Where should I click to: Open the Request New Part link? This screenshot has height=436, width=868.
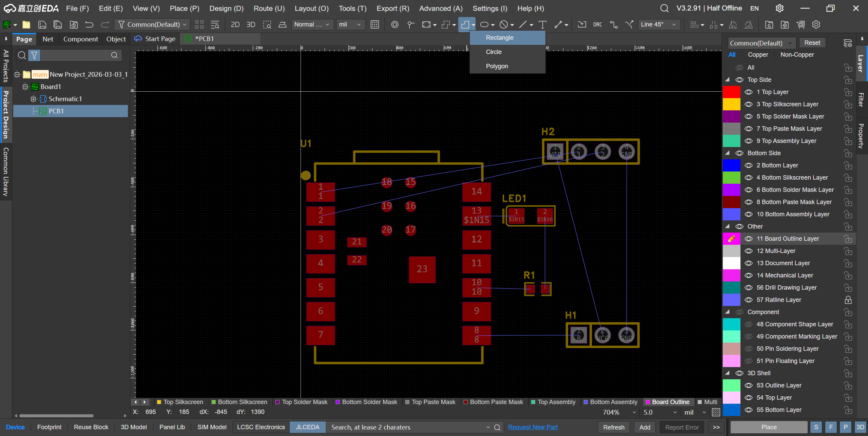[x=533, y=427]
